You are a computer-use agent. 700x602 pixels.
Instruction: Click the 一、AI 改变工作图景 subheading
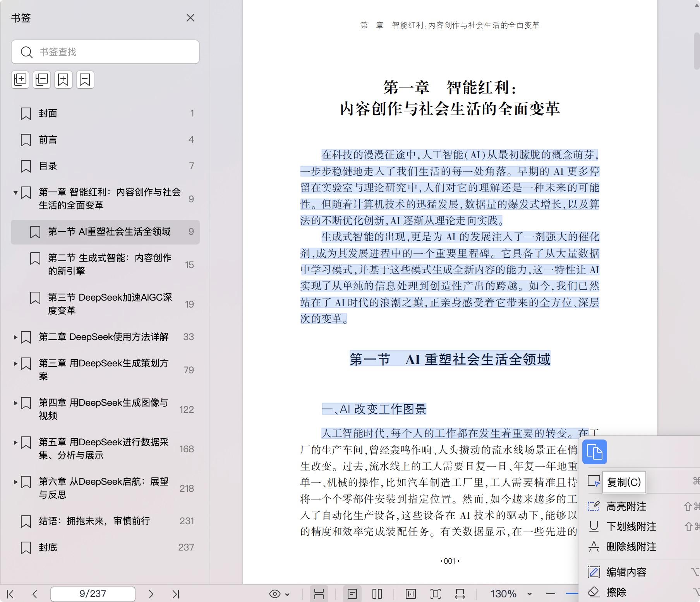(x=374, y=409)
